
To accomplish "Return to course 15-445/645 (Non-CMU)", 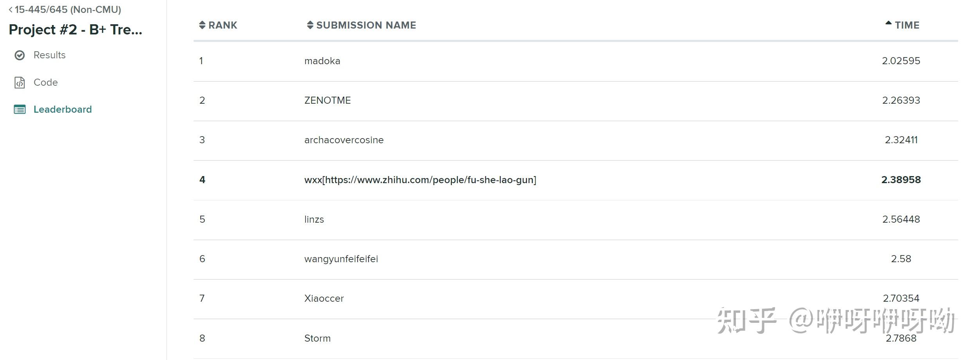I will [x=68, y=10].
